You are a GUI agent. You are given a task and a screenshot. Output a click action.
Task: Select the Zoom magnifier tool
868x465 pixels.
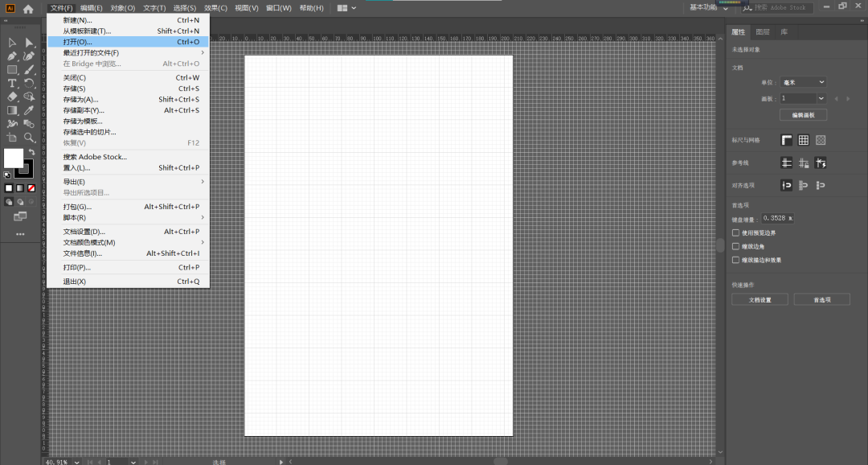(29, 137)
